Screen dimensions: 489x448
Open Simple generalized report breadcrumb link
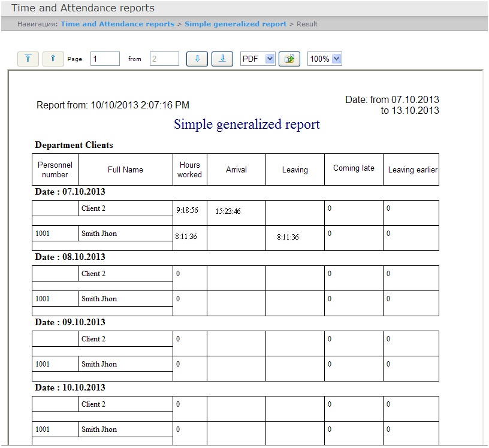(x=236, y=24)
